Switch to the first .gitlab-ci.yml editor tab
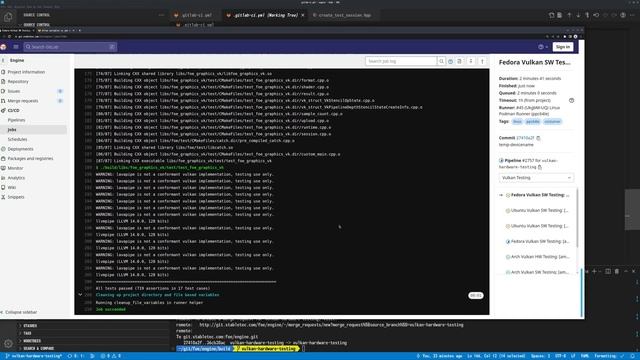 196,15
